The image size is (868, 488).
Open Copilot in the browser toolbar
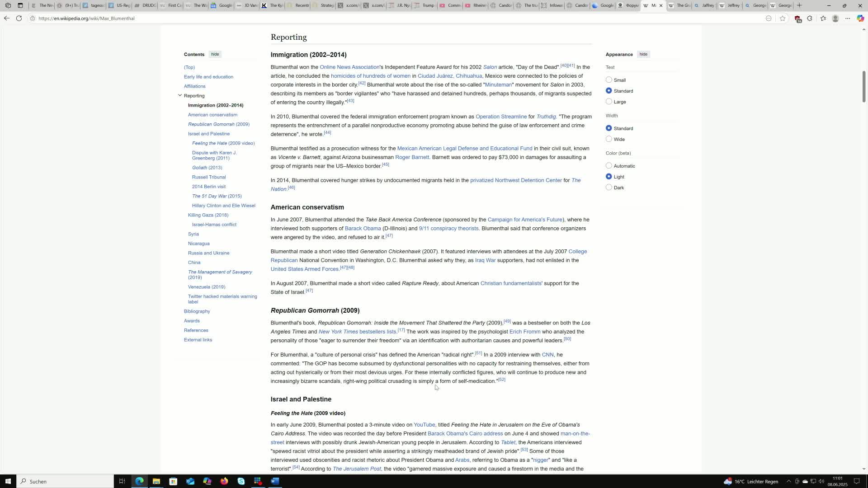point(860,18)
